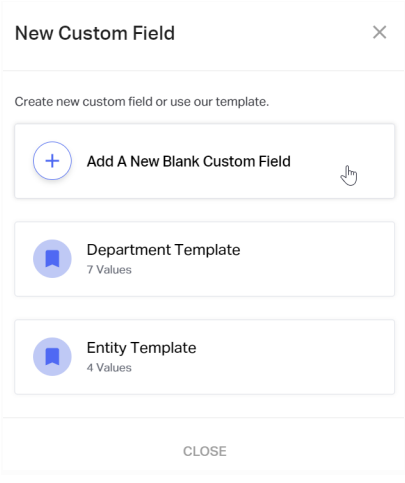
Task: Click the X icon in dialog header
Action: [x=379, y=32]
